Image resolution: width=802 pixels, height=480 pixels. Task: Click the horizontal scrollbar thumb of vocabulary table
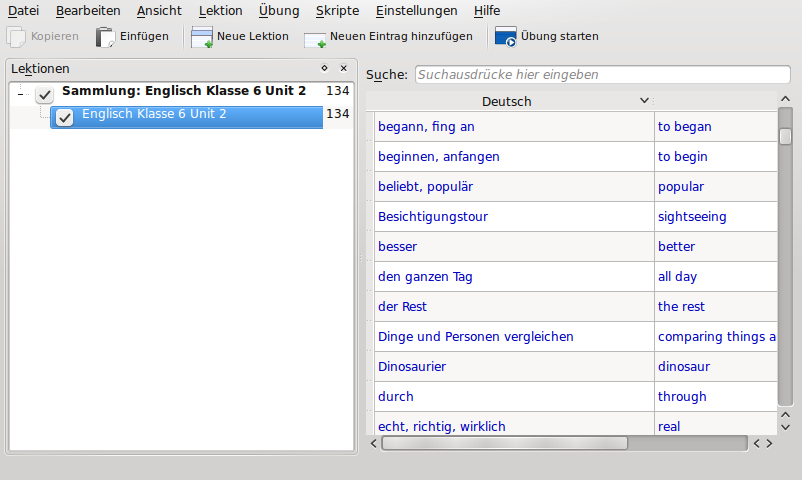coord(504,443)
